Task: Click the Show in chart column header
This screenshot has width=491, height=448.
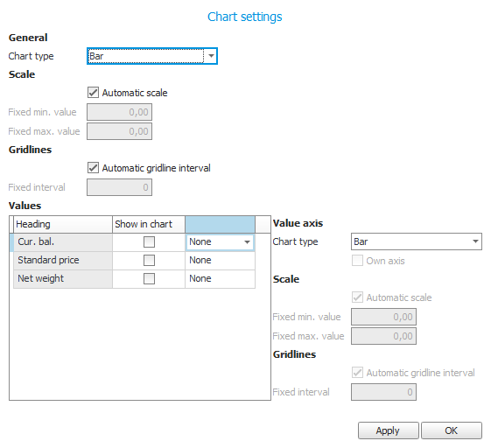Action: click(149, 224)
